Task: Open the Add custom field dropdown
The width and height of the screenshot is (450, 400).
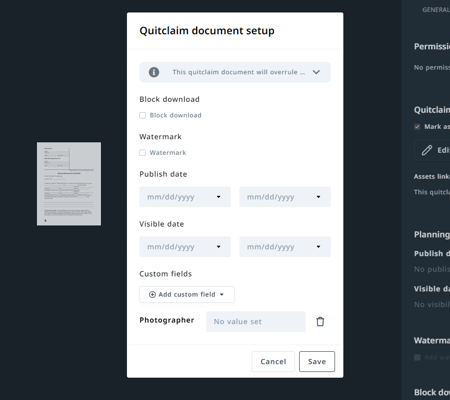Action: [187, 294]
